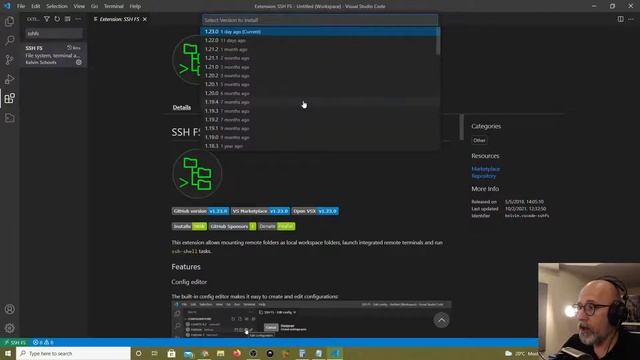Click the Windows taskbar search box

[x=73, y=353]
